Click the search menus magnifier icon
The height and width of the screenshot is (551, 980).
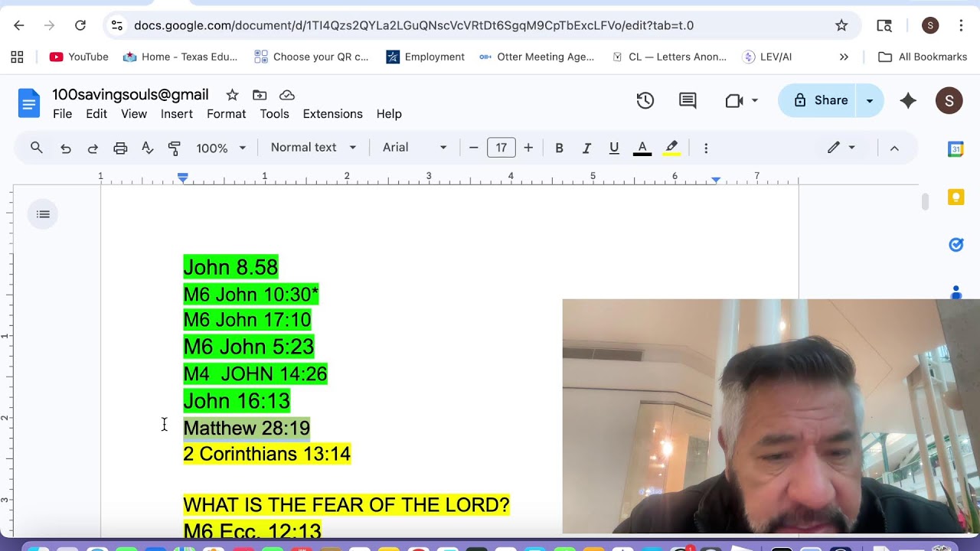pyautogui.click(x=36, y=148)
